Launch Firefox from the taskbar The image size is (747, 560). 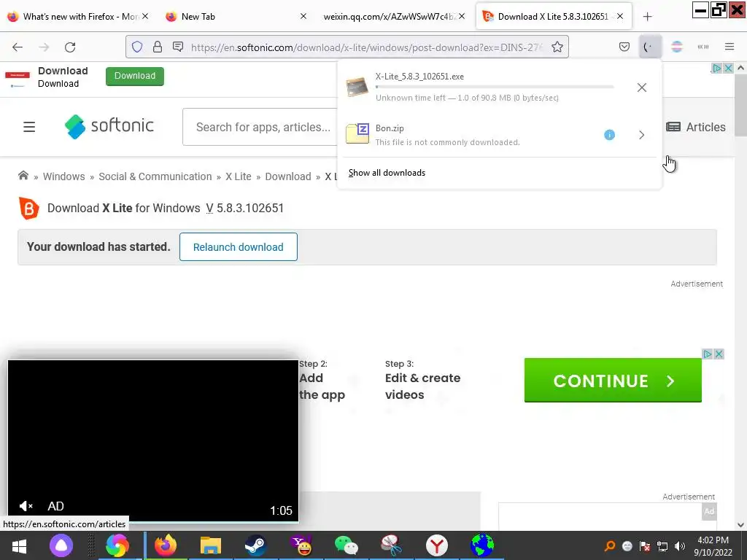point(166,545)
